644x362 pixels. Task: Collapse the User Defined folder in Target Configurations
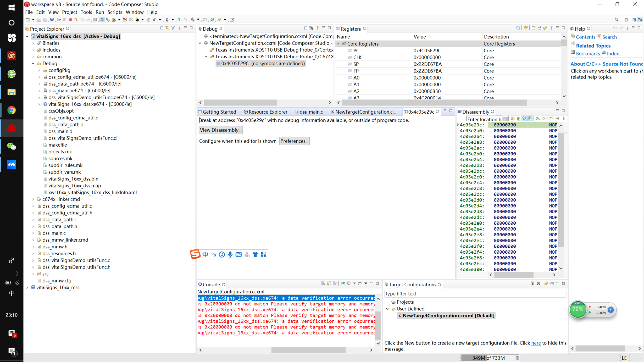[x=388, y=309]
